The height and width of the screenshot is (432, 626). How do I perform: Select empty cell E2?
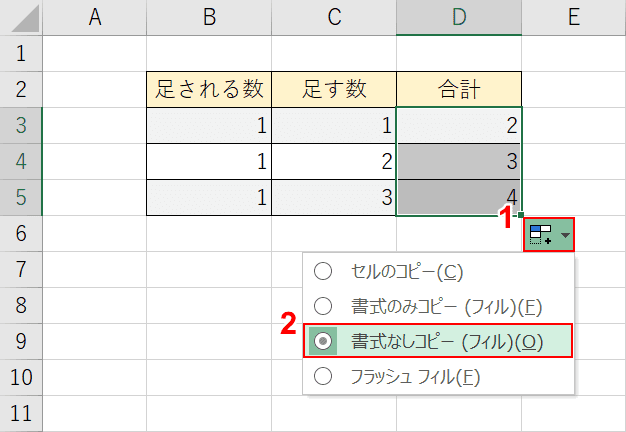574,89
